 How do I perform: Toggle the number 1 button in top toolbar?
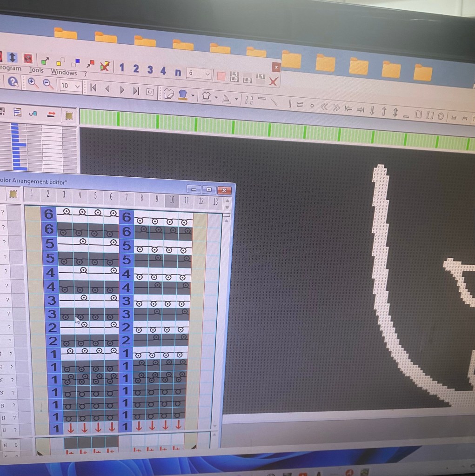click(121, 68)
